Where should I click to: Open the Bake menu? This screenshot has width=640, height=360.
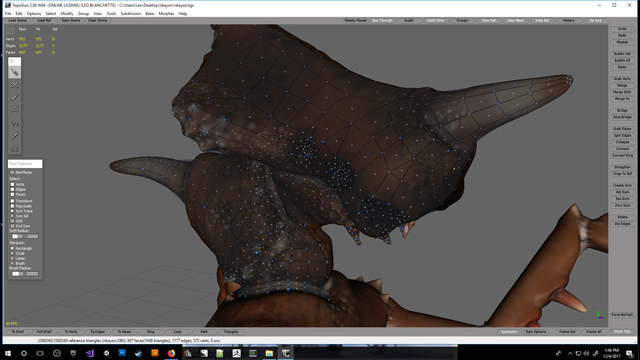[x=150, y=13]
